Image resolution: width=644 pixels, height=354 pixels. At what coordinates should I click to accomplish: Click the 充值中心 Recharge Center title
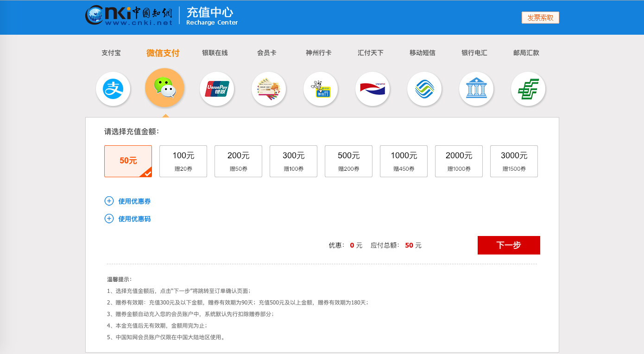click(x=212, y=16)
